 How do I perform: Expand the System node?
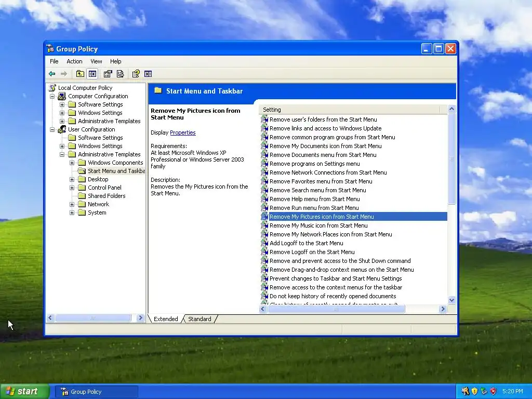72,212
